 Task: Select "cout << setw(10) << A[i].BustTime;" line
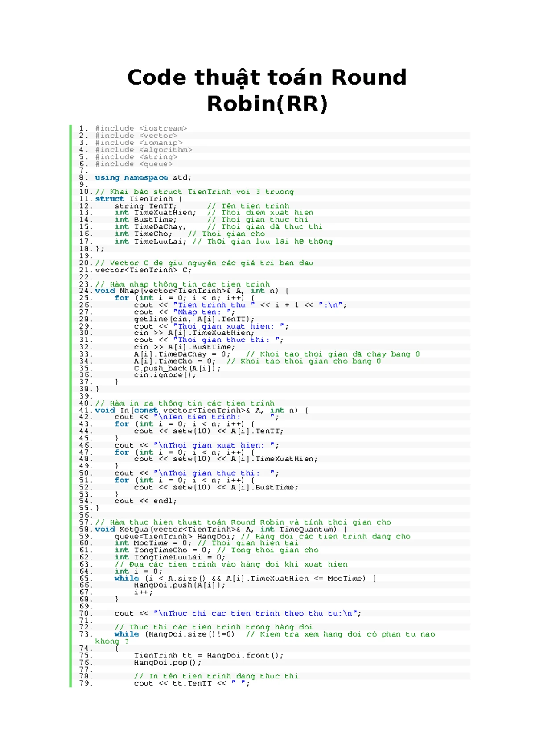[216, 487]
